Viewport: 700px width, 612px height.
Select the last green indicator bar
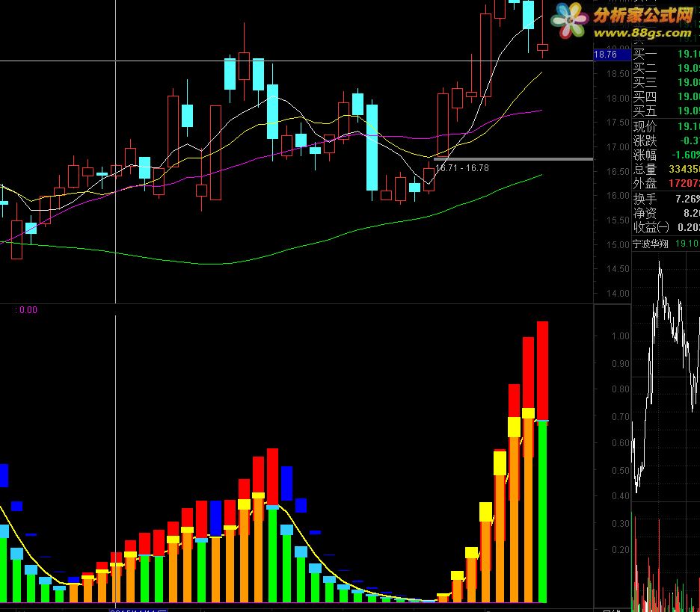[x=542, y=512]
